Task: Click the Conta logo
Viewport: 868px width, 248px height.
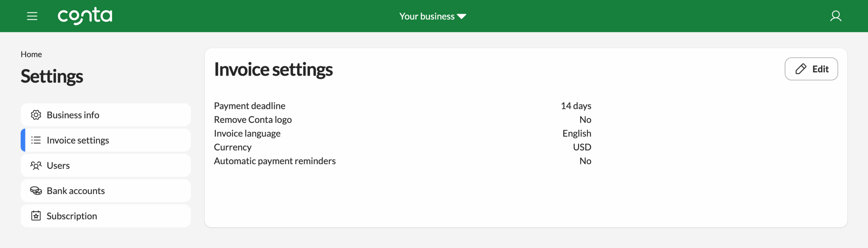Action: coord(85,16)
